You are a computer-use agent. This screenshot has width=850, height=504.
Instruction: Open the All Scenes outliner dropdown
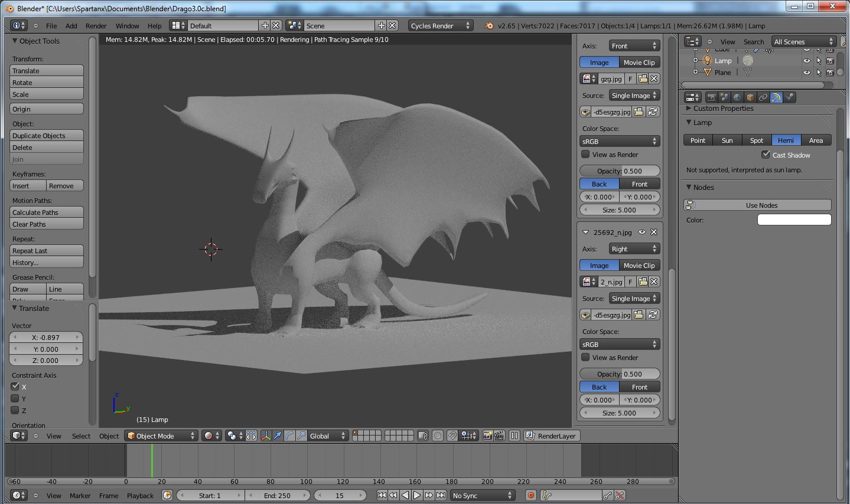[x=804, y=41]
